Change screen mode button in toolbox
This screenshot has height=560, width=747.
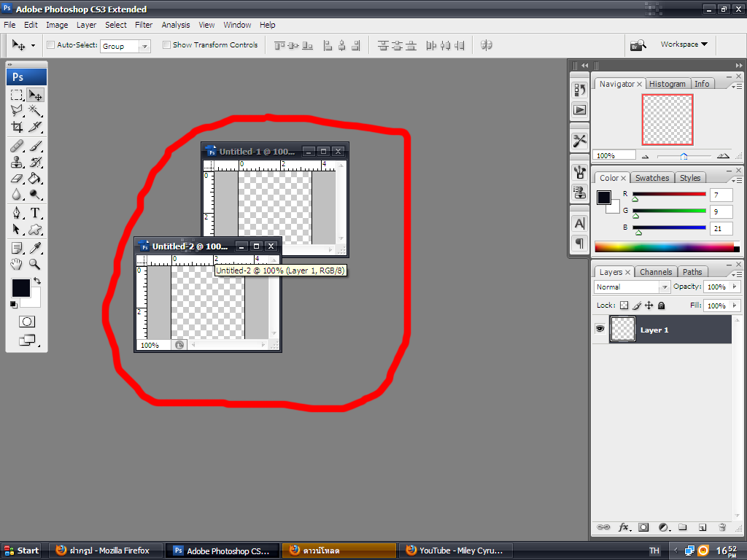pyautogui.click(x=27, y=341)
